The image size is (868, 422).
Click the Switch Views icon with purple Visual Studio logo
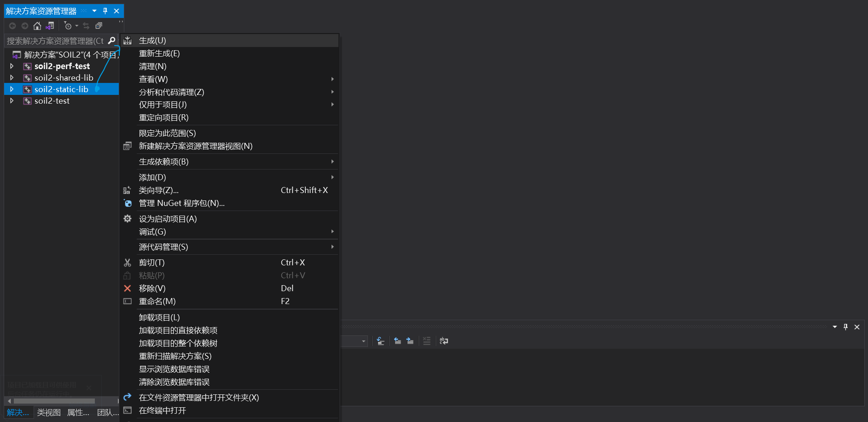click(x=50, y=25)
